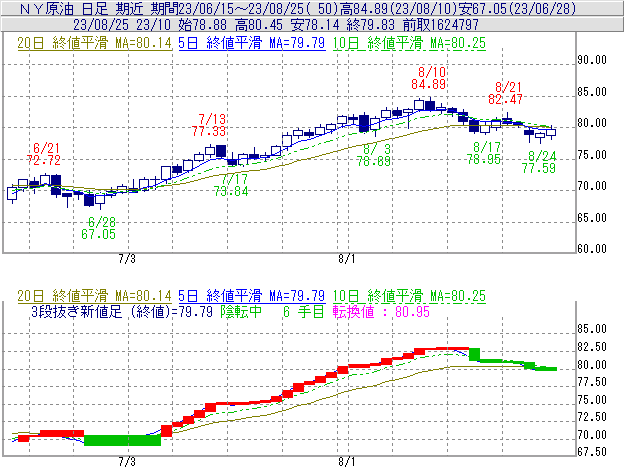Click the 7/17 73.84 low label
The image size is (624, 475).
coord(231,185)
